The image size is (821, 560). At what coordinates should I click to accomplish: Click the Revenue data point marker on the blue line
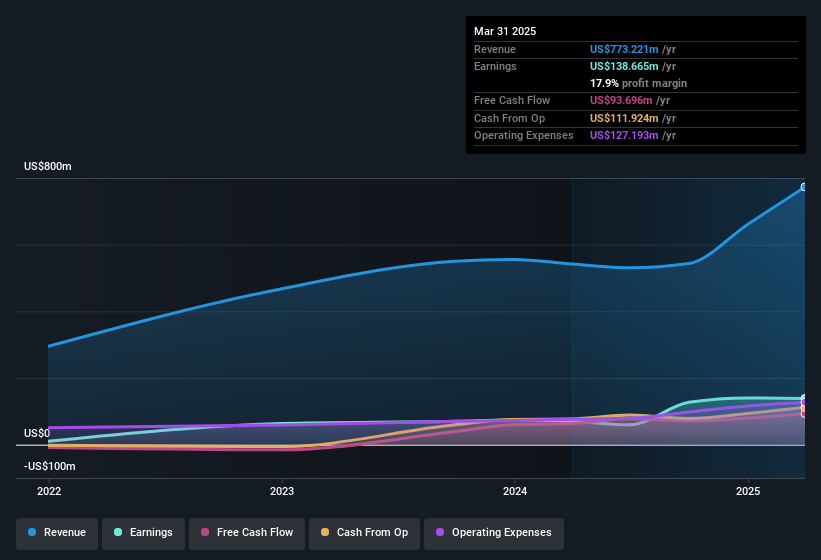click(804, 187)
